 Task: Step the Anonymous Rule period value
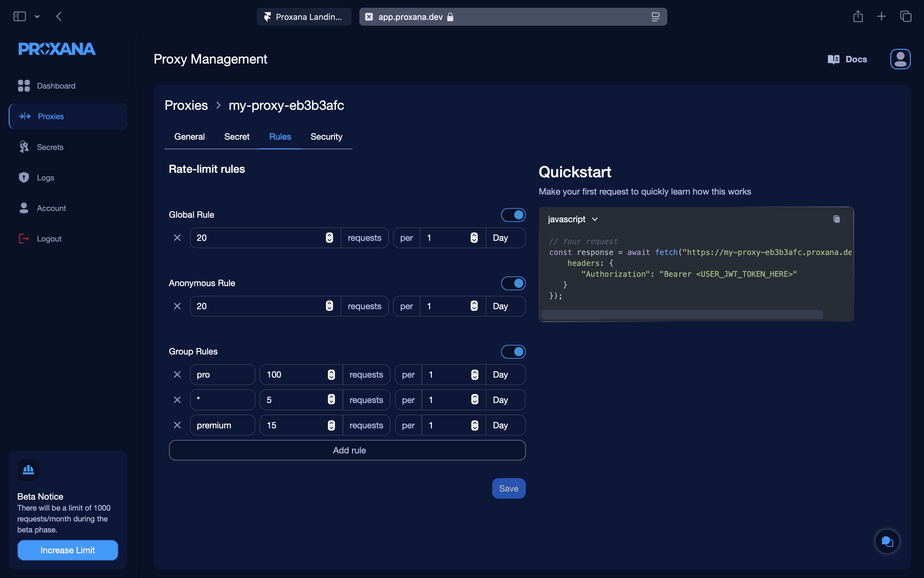tap(474, 306)
